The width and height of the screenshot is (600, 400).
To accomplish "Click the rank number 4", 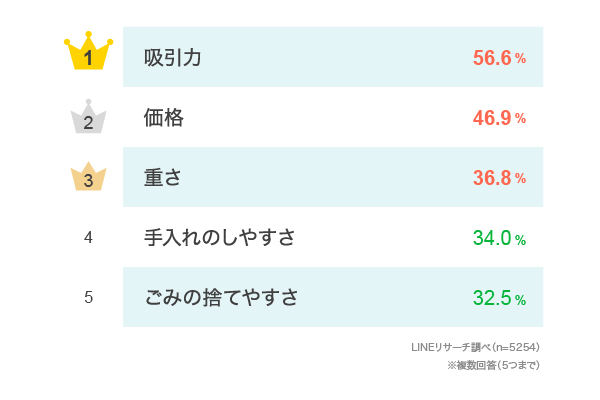I will pos(88,238).
